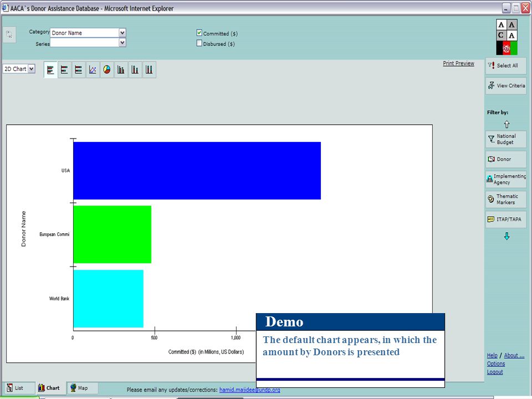This screenshot has height=399, width=532.
Task: Click the 'Filter by:' heading
Action: point(498,112)
